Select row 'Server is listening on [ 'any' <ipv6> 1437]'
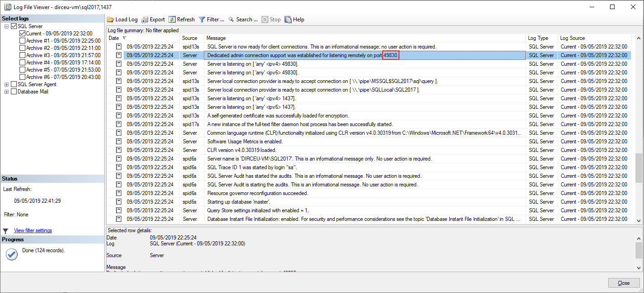 coord(369,107)
